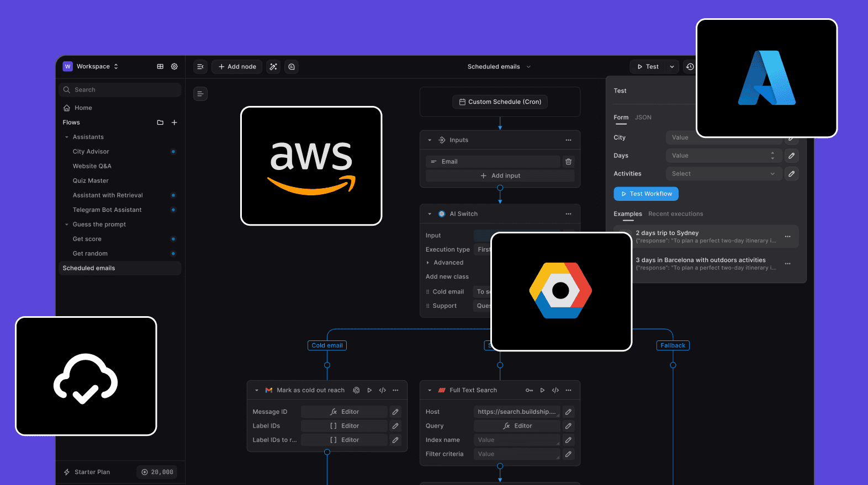Viewport: 868px width, 485px height.
Task: Open more options on Full Text Search
Action: 568,390
